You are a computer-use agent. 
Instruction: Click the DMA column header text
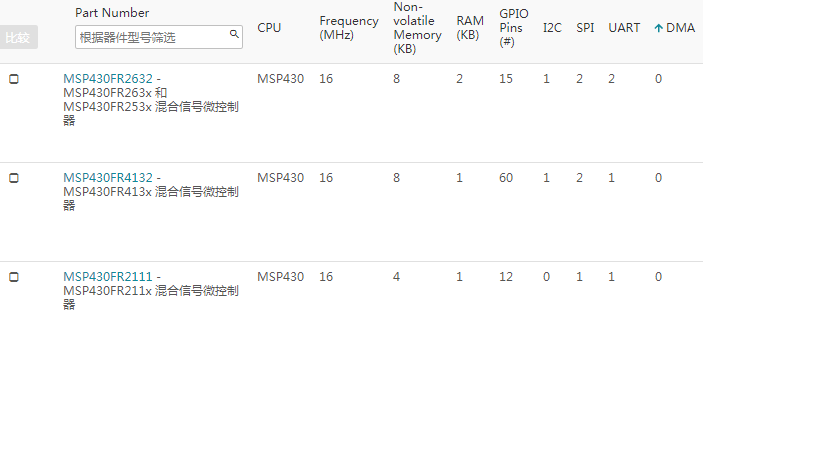681,28
